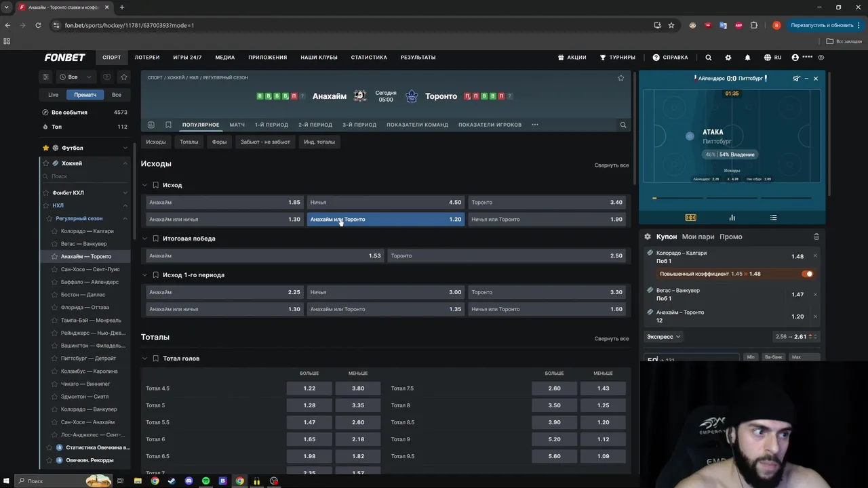Image resolution: width=868 pixels, height=488 pixels.
Task: Show events list view in widget
Action: point(773,218)
